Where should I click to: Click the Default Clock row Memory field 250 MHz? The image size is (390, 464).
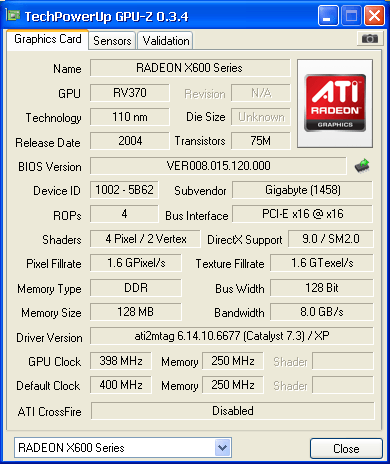click(x=233, y=385)
